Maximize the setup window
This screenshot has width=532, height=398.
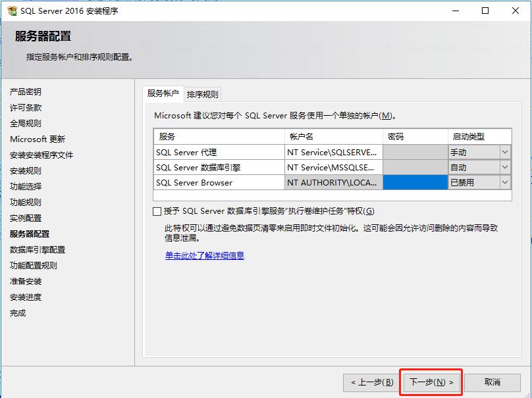click(485, 11)
